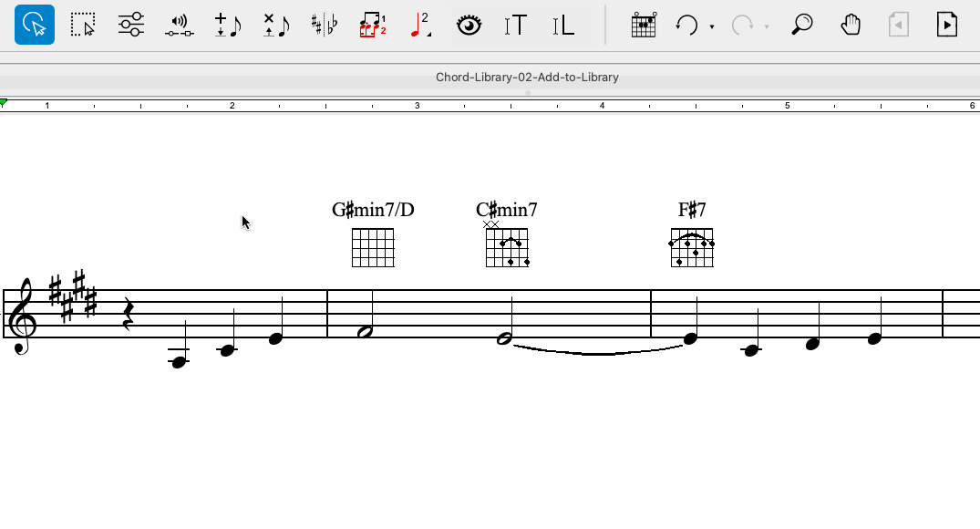The height and width of the screenshot is (529, 980).
Task: Click the red multi-voice notes icon
Action: coord(372,25)
